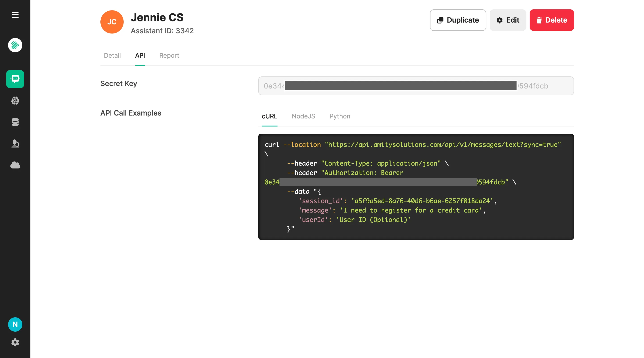The width and height of the screenshot is (644, 358).
Task: Click the API Call Examples label
Action: pos(131,113)
